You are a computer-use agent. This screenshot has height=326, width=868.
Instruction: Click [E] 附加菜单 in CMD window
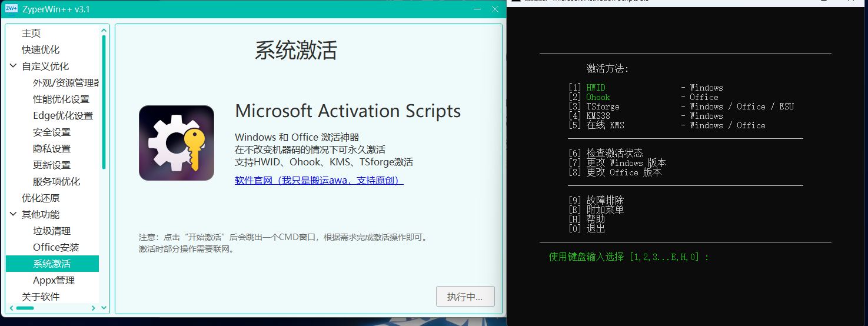596,209
